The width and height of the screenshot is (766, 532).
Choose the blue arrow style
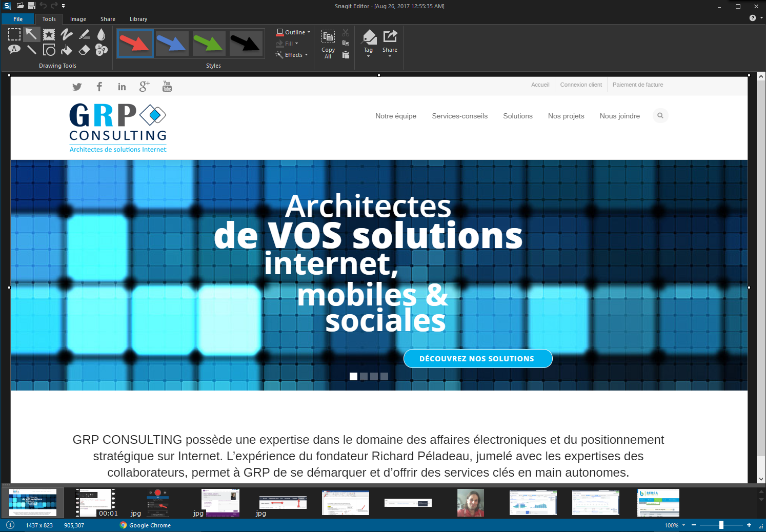pos(172,44)
